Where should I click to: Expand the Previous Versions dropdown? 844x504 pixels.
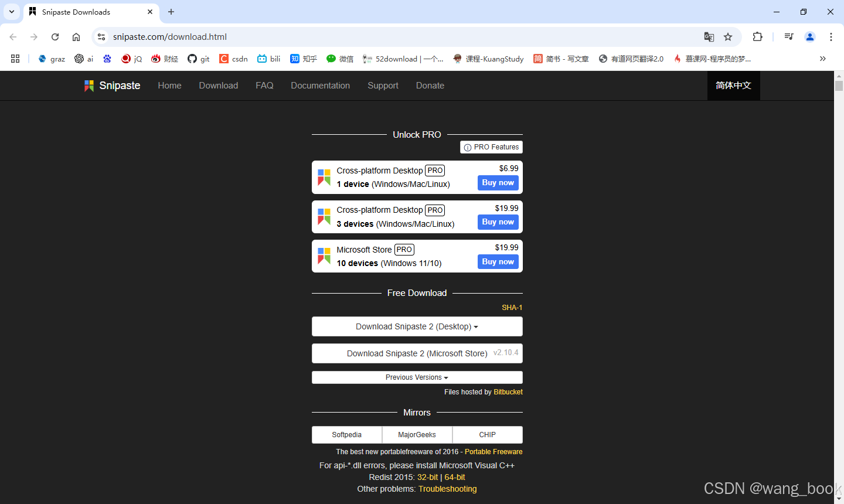coord(417,377)
